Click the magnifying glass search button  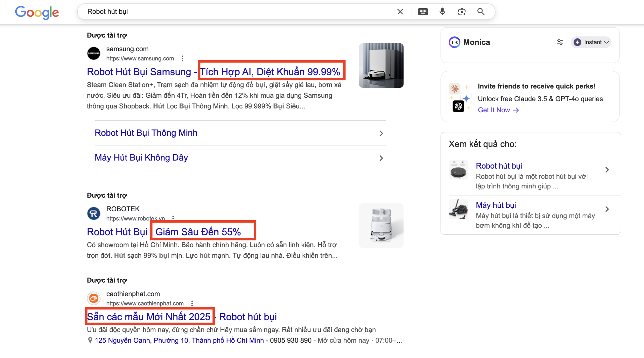pyautogui.click(x=481, y=12)
